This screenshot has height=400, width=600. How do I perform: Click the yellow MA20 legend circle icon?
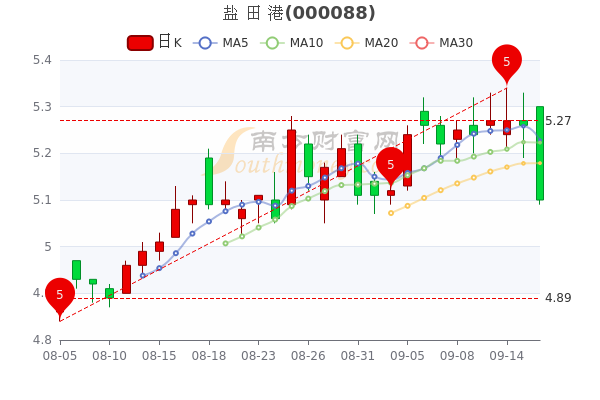pyautogui.click(x=347, y=43)
